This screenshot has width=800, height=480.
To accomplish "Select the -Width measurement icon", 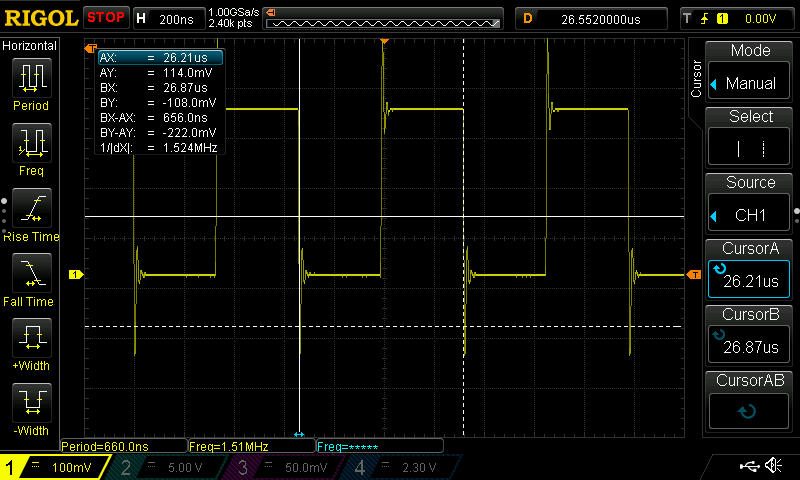I will 32,402.
